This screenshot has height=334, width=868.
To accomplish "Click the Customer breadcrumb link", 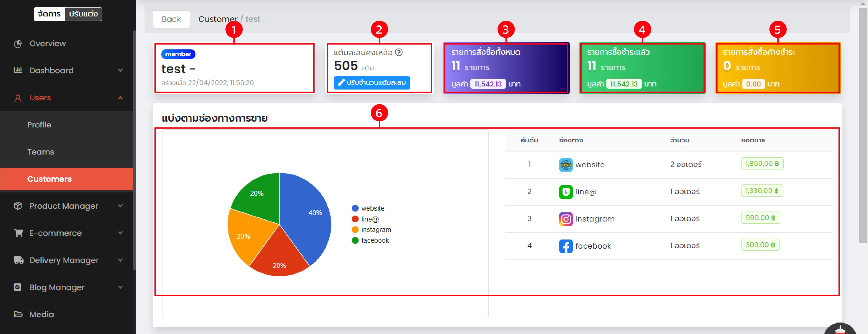I will pos(218,19).
